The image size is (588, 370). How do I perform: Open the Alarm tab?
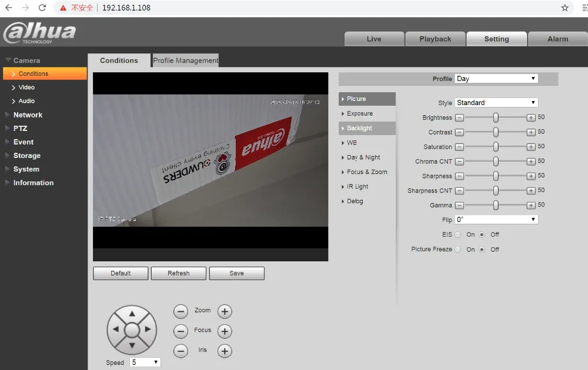tap(558, 39)
